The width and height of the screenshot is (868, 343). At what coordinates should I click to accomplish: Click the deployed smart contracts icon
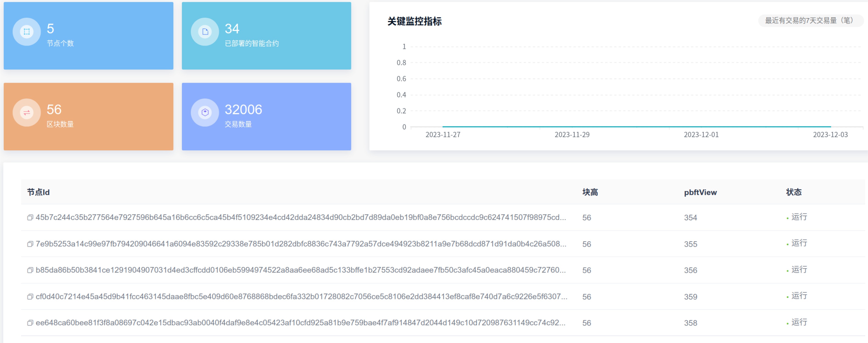(x=205, y=32)
